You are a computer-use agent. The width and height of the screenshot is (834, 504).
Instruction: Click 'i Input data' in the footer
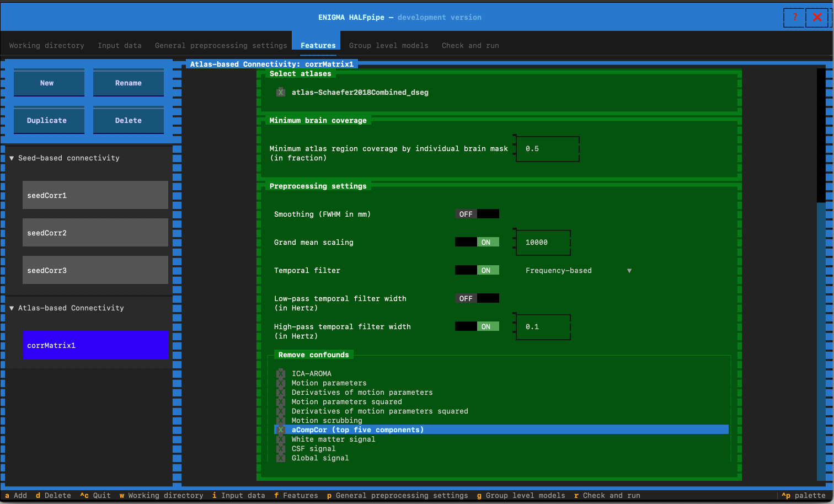coord(239,496)
